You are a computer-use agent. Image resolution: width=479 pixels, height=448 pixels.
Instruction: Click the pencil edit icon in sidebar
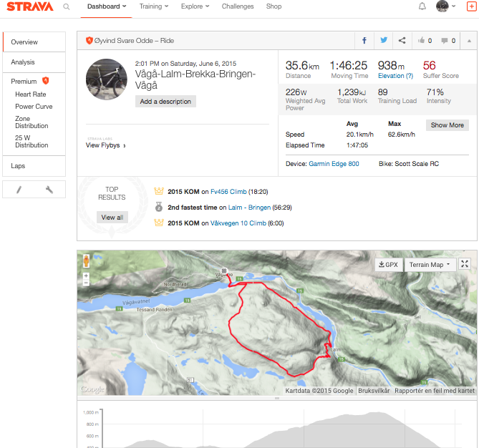tap(19, 190)
